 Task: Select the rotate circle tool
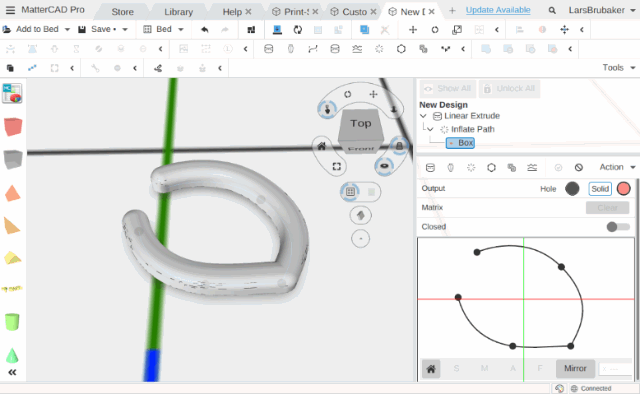[x=435, y=29]
